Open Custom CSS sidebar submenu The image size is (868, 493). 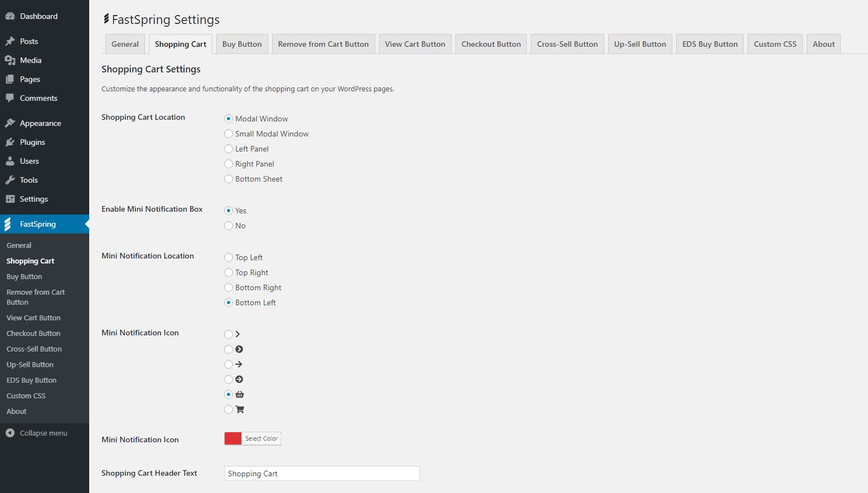pyautogui.click(x=26, y=396)
